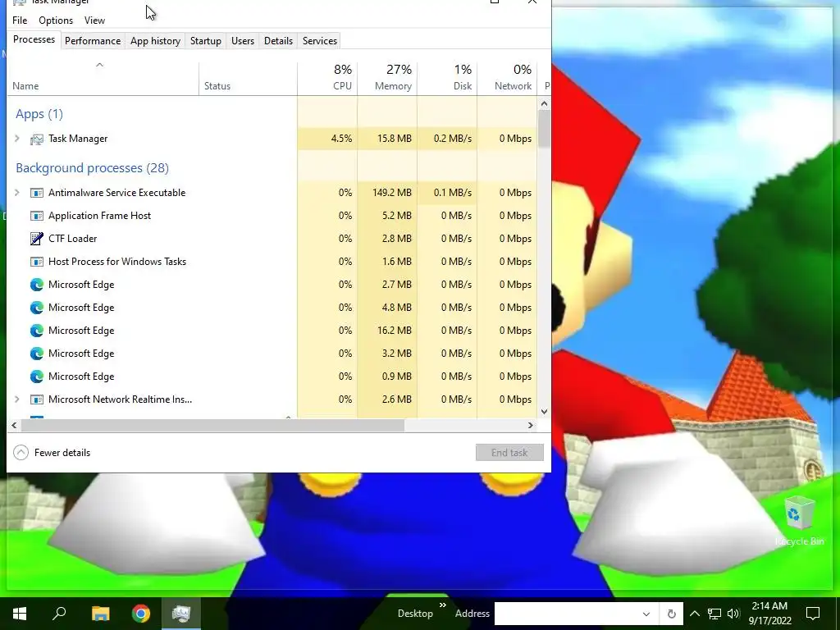Click the Task Manager taskbar button
Image resolution: width=840 pixels, height=630 pixels.
181,614
